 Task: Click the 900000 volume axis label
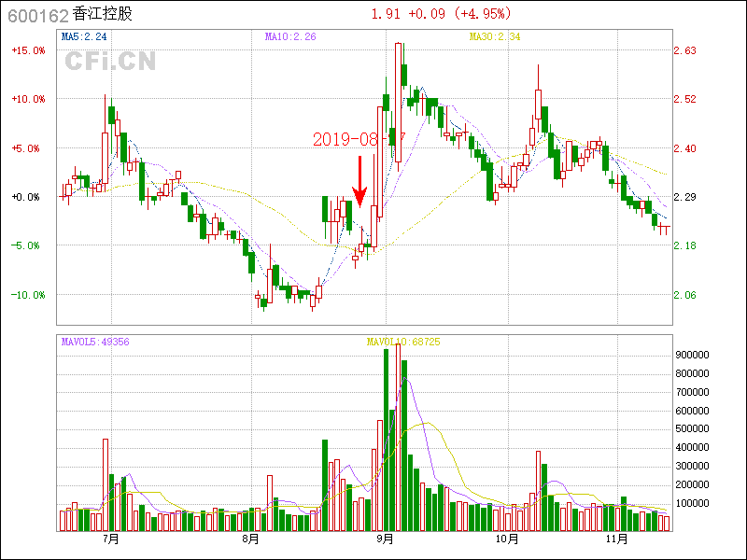point(697,356)
